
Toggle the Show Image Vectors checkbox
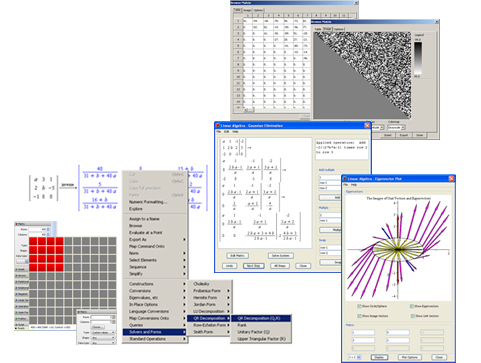pyautogui.click(x=359, y=316)
